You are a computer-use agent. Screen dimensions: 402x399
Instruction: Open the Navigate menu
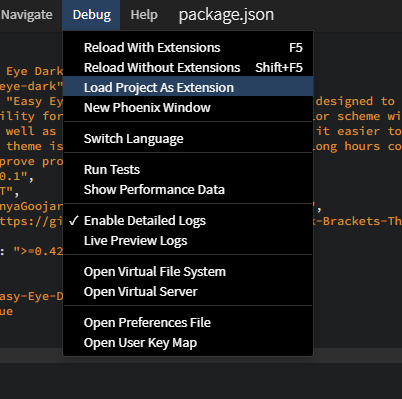tap(27, 15)
